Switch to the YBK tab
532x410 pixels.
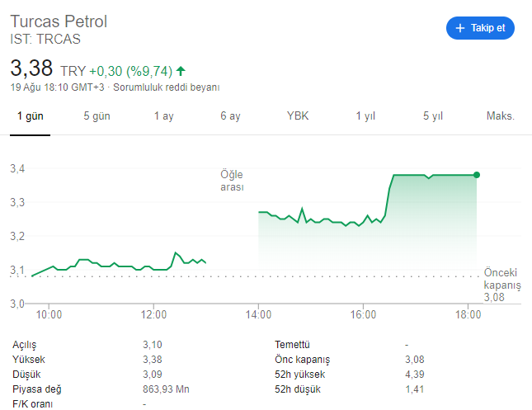[298, 115]
